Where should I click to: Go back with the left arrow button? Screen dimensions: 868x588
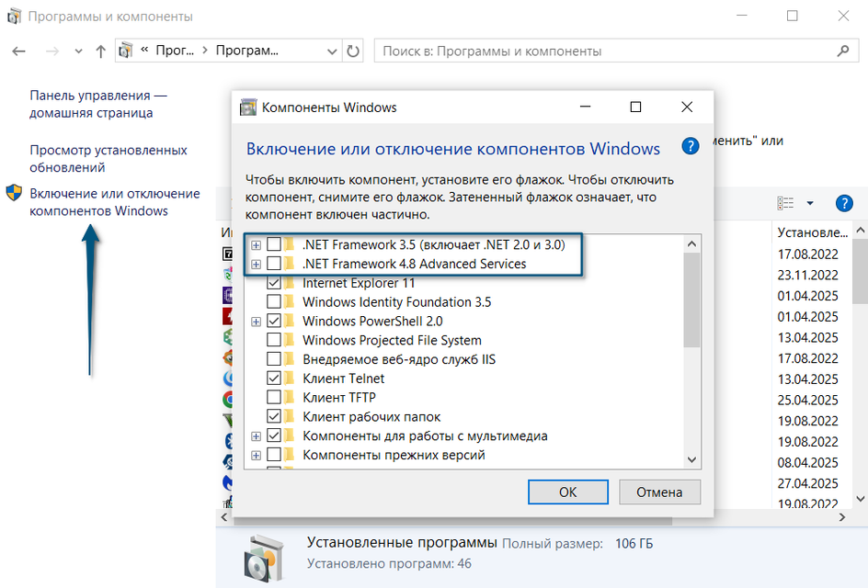point(18,51)
